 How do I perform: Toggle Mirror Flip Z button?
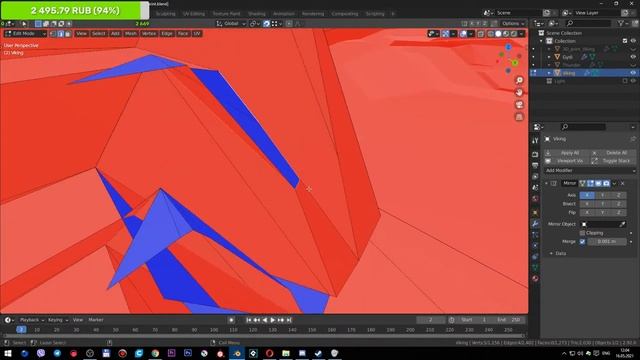coord(618,212)
